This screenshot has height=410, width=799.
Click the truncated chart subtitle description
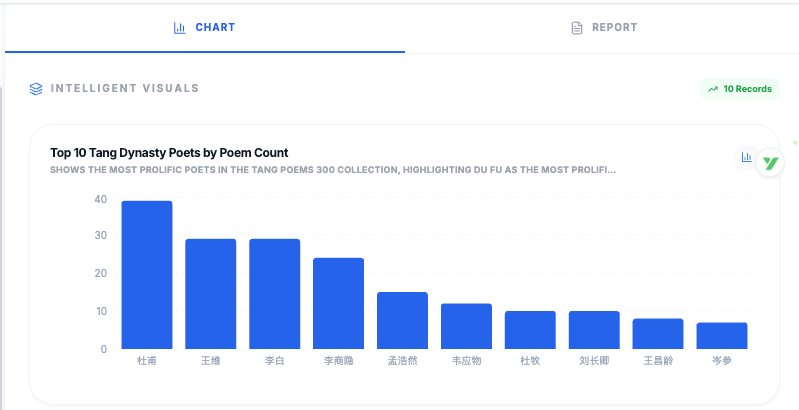(332, 169)
